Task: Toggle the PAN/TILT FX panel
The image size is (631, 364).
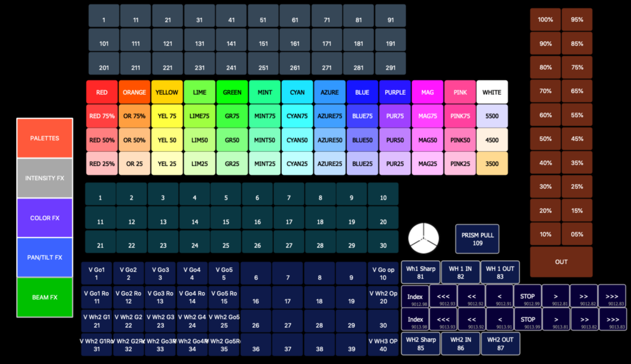Action: pos(44,257)
